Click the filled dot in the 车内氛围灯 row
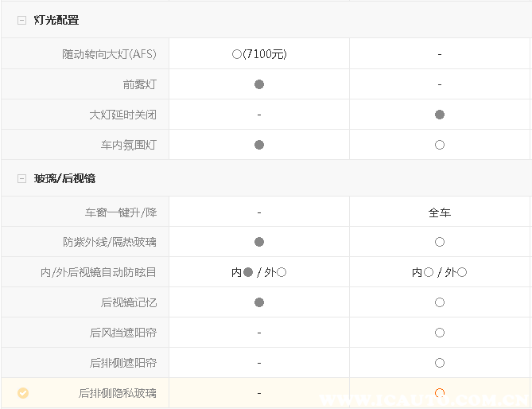 (259, 145)
